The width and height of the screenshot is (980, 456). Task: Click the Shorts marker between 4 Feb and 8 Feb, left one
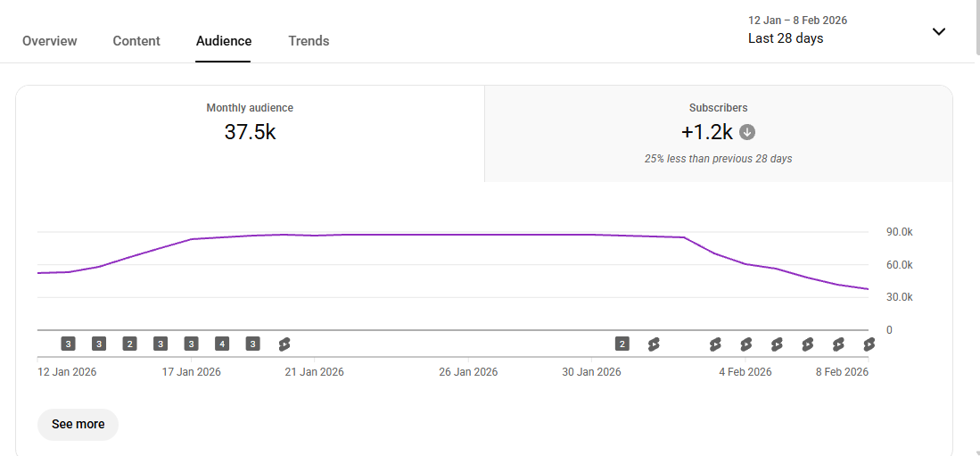click(777, 344)
